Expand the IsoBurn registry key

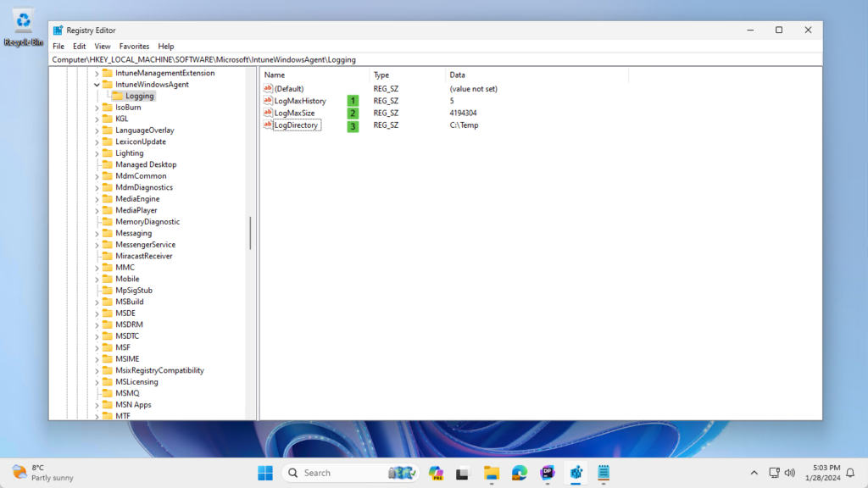pos(97,107)
